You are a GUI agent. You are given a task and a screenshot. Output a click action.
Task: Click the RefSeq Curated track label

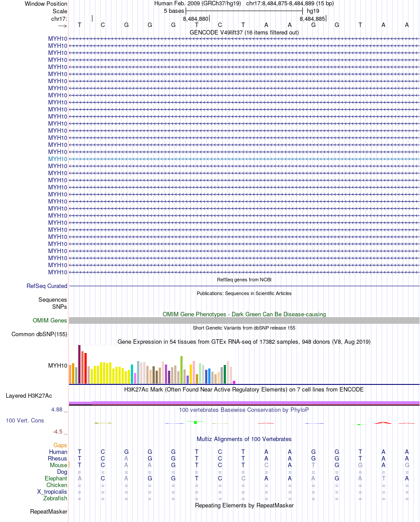pyautogui.click(x=47, y=286)
